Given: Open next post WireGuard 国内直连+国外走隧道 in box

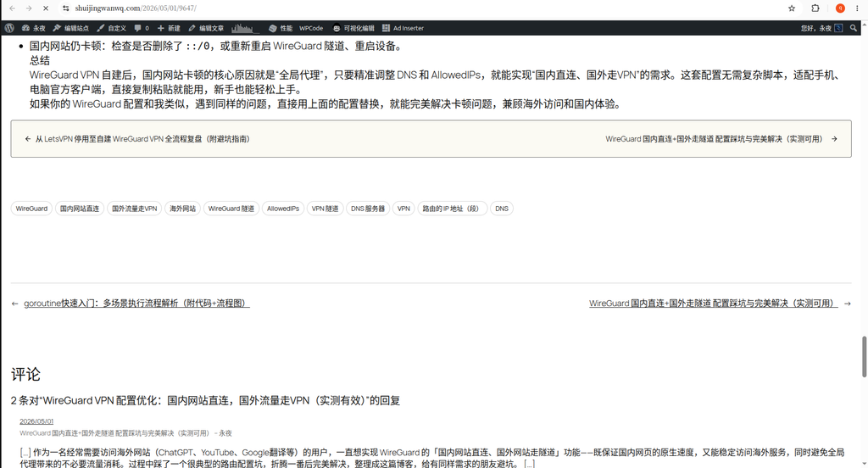Looking at the screenshot, I should click(x=721, y=139).
